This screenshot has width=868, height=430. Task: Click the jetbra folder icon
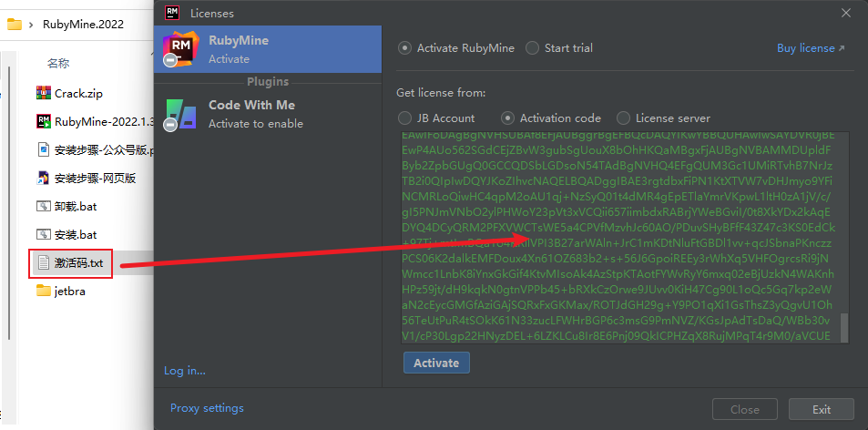pyautogui.click(x=43, y=291)
